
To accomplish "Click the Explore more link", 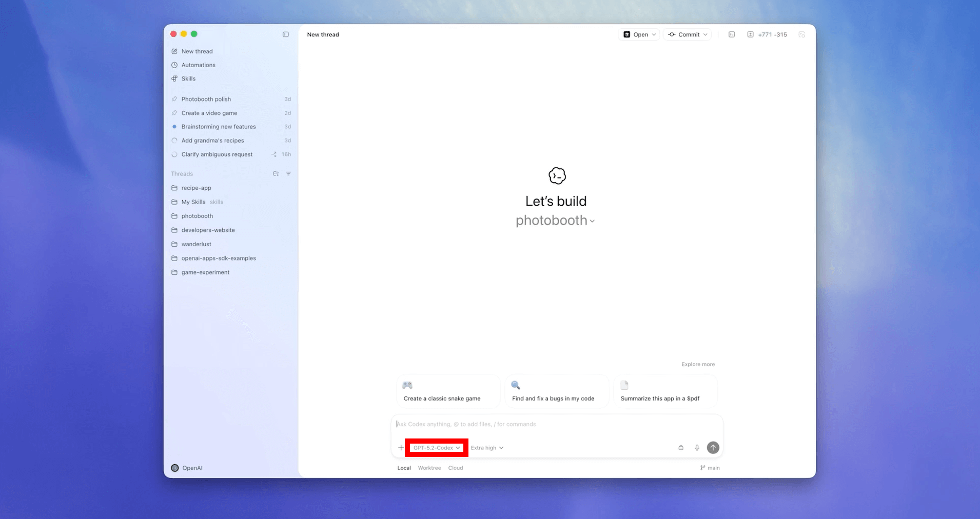I will point(698,364).
